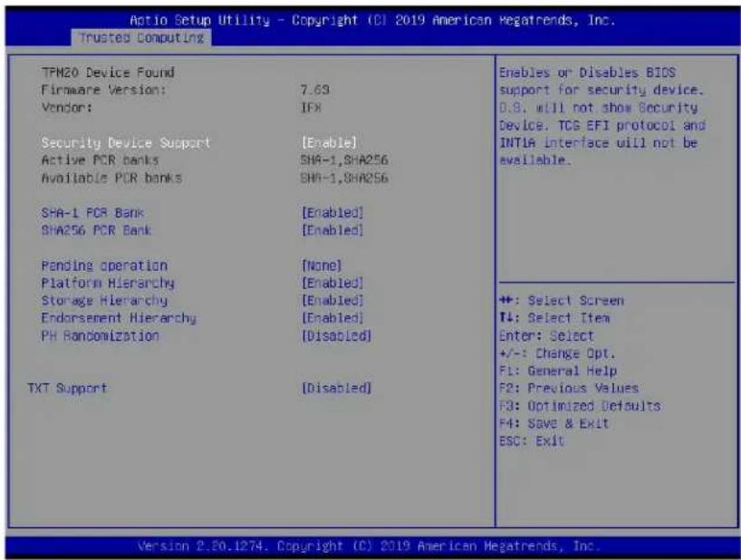Click the Enter: Select hint
This screenshot has height=560, width=741.
pyautogui.click(x=546, y=335)
